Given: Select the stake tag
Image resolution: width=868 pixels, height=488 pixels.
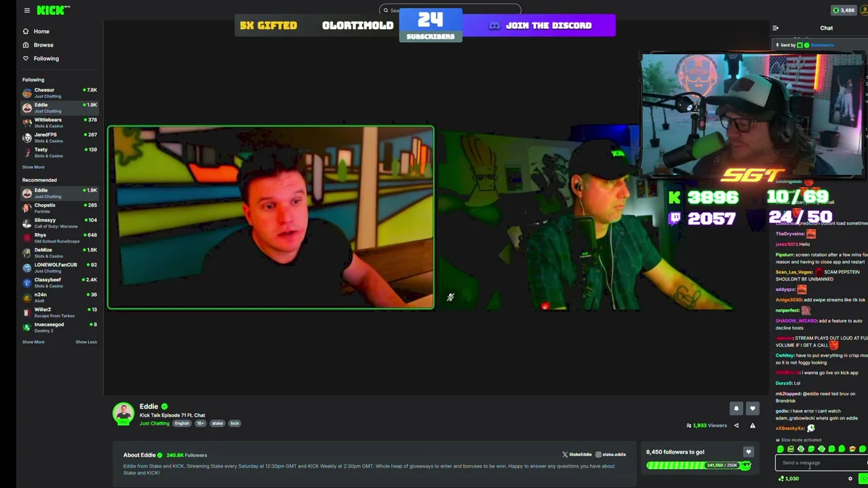Looking at the screenshot, I should (x=217, y=424).
